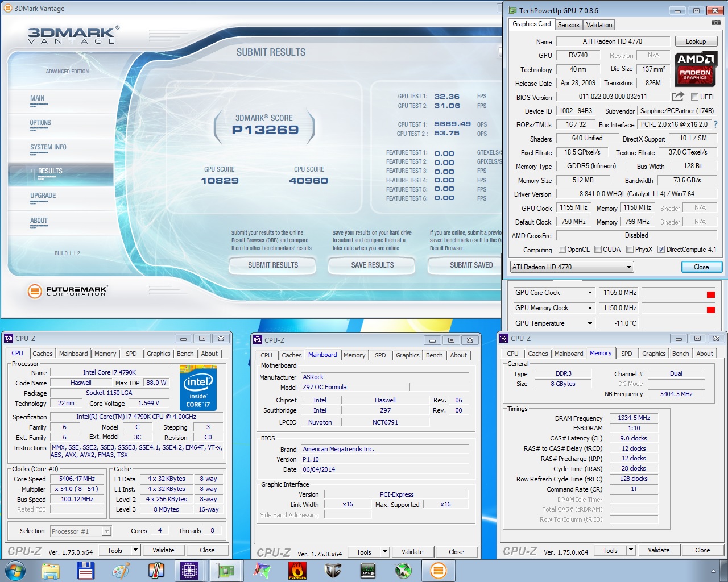Toggle the CUDA computing checkbox
Viewport: 728px width, 582px height.
[x=598, y=250]
